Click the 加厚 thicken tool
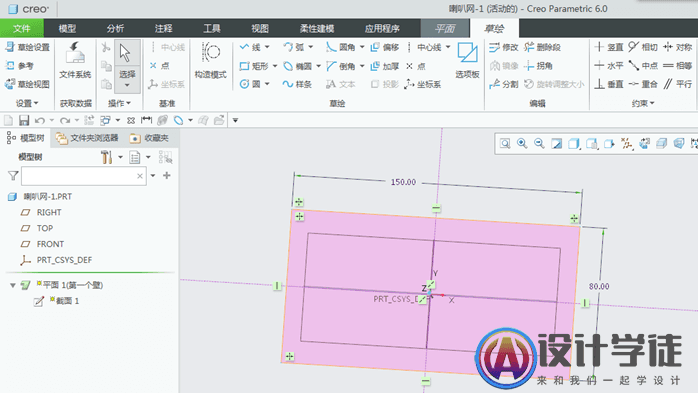This screenshot has height=393, width=698. [385, 66]
